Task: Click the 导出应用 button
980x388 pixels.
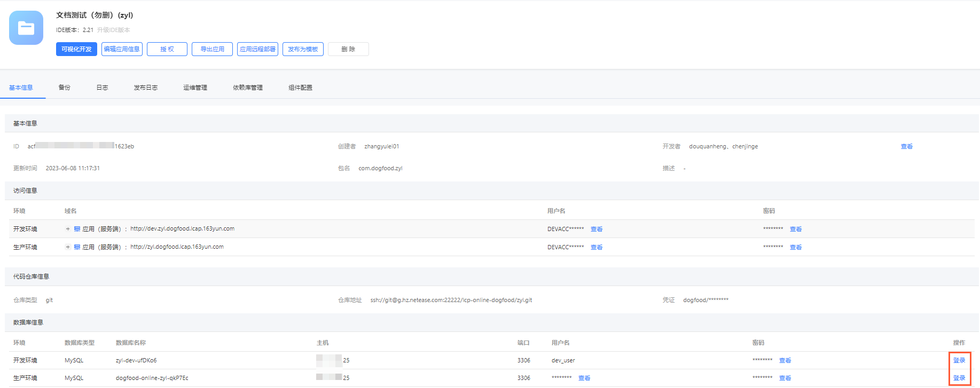Action: pos(213,49)
